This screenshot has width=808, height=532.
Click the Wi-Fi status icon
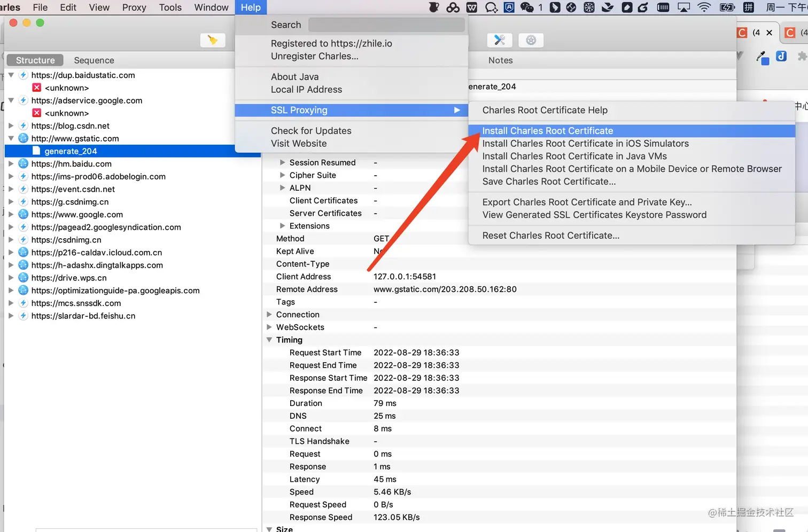click(704, 7)
